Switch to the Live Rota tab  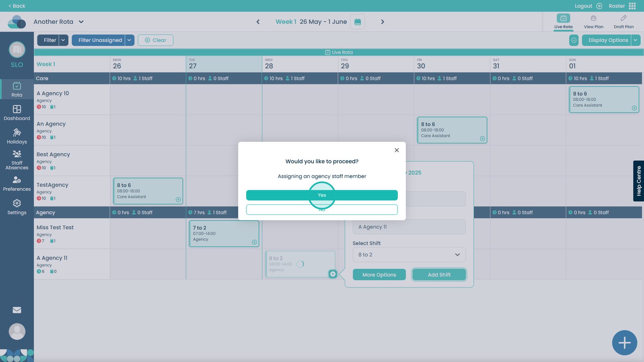point(563,22)
